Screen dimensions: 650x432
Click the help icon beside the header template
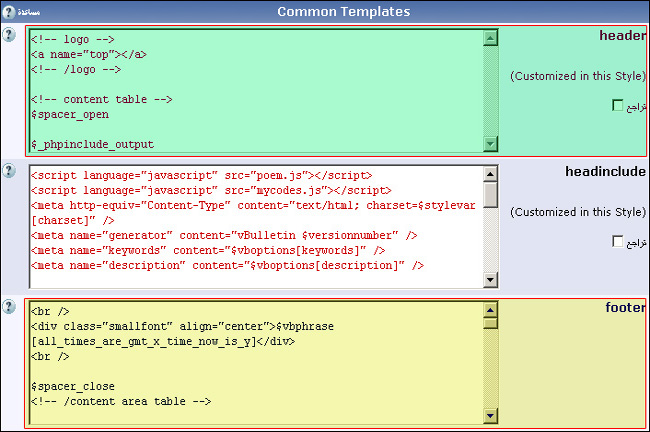(x=9, y=35)
